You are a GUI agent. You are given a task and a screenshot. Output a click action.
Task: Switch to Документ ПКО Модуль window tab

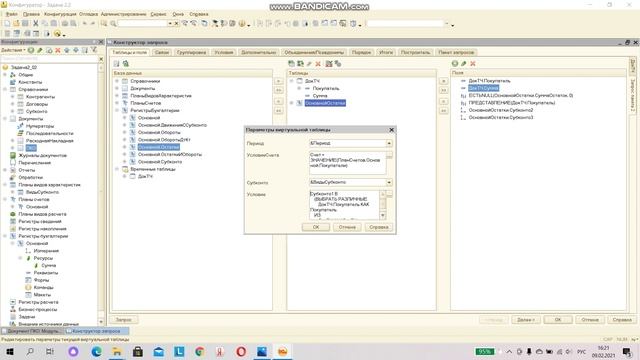33,331
